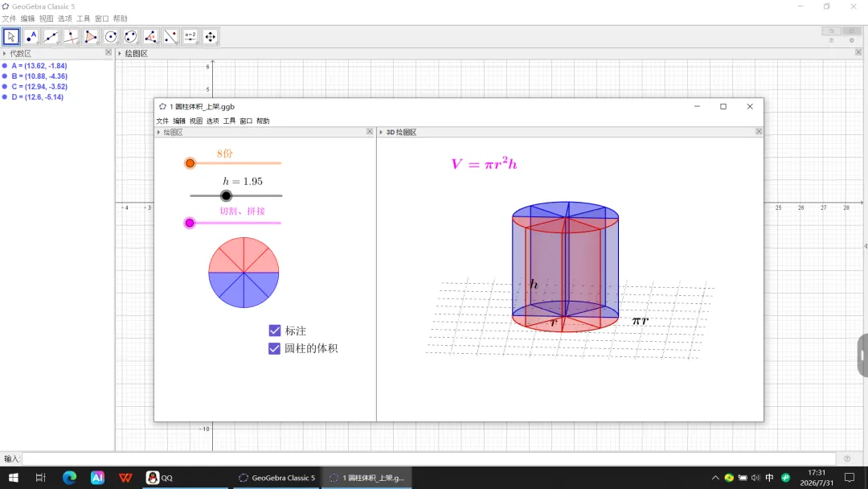Screen dimensions: 868x489
Task: Close the 3D graphics panel
Action: click(759, 131)
